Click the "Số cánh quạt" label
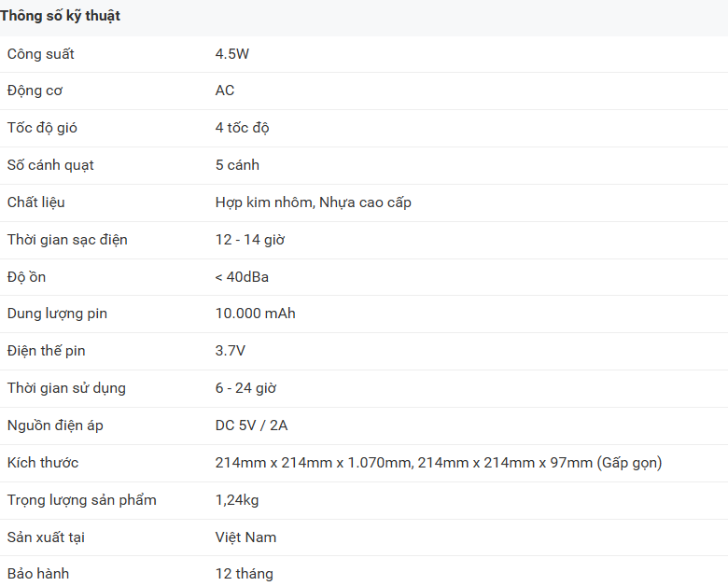 point(50,165)
